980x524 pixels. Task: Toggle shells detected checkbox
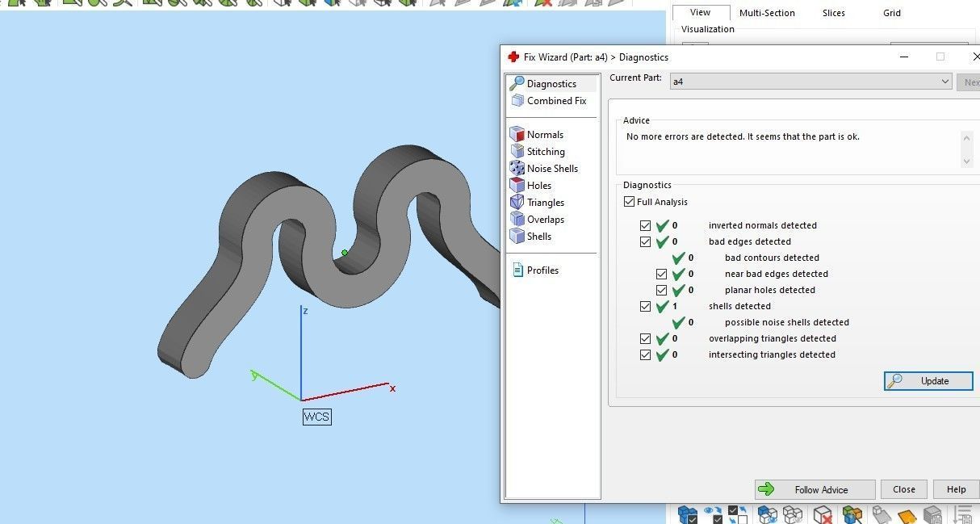(x=645, y=306)
